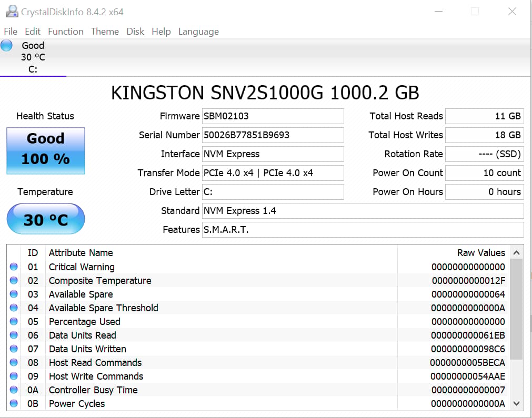Screen dimensions: 532x418
Task: Open the Language menu
Action: [x=198, y=32]
